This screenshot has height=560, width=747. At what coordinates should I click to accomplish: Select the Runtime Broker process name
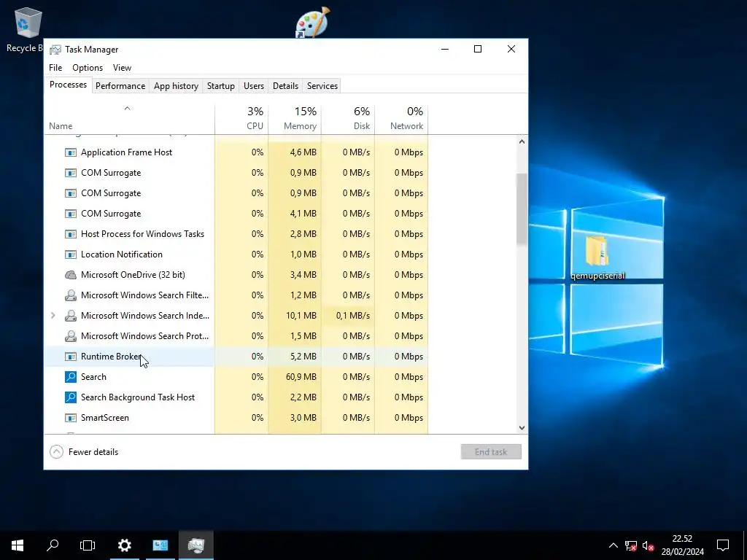click(x=112, y=357)
